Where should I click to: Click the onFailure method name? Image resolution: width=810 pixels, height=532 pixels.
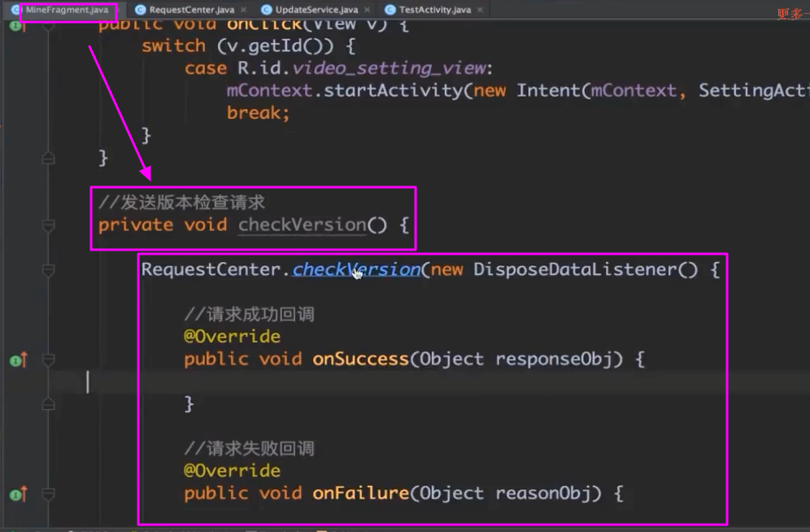(x=360, y=493)
